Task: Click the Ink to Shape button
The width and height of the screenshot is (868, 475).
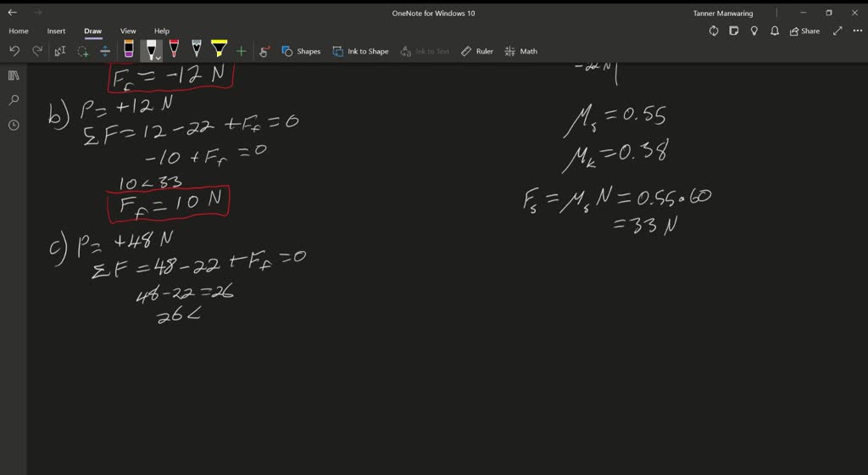Action: 360,51
